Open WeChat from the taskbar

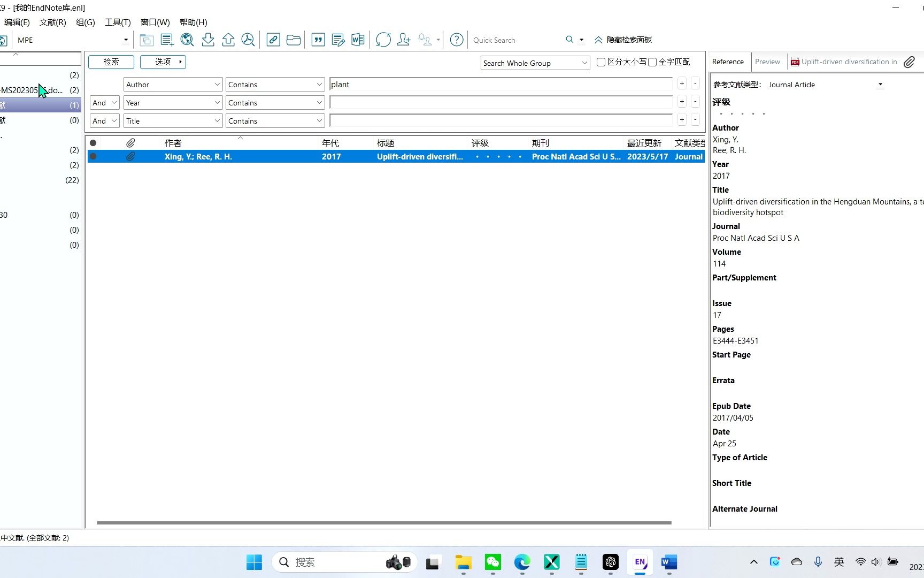pyautogui.click(x=492, y=562)
